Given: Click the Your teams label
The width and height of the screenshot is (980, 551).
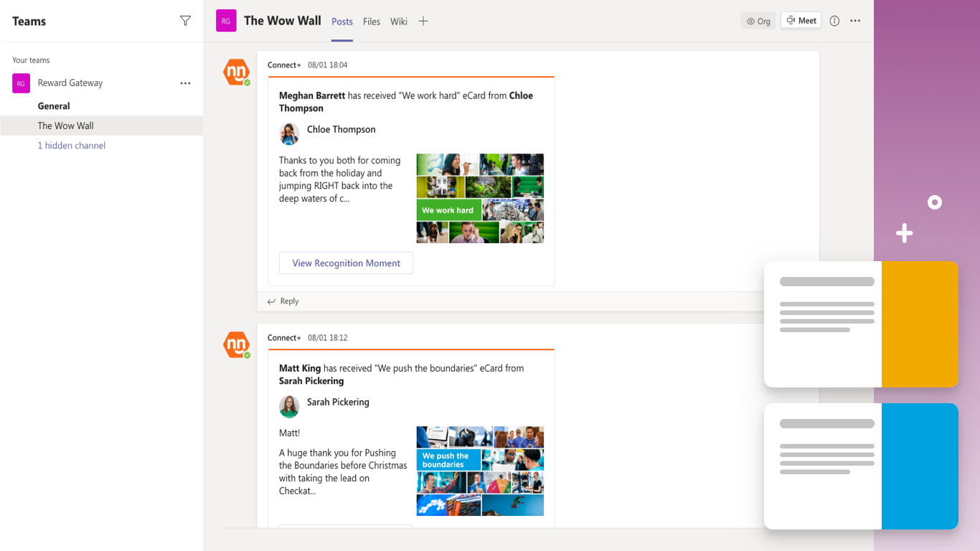Looking at the screenshot, I should click(x=31, y=60).
